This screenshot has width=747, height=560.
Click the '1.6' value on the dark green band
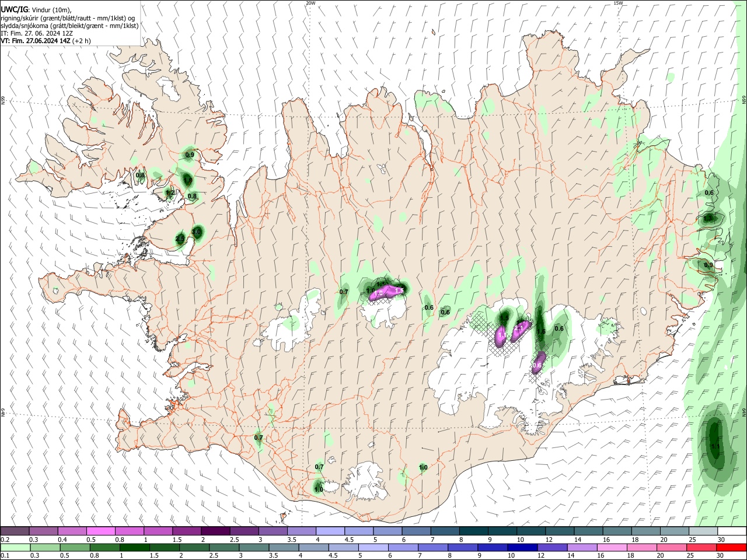click(x=541, y=331)
